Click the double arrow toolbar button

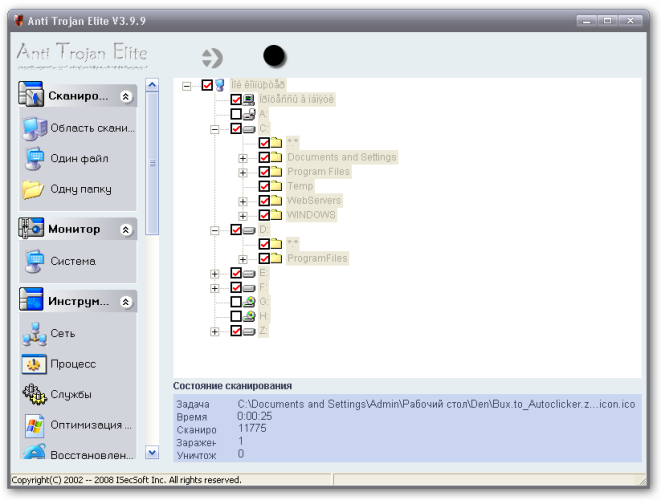[211, 58]
